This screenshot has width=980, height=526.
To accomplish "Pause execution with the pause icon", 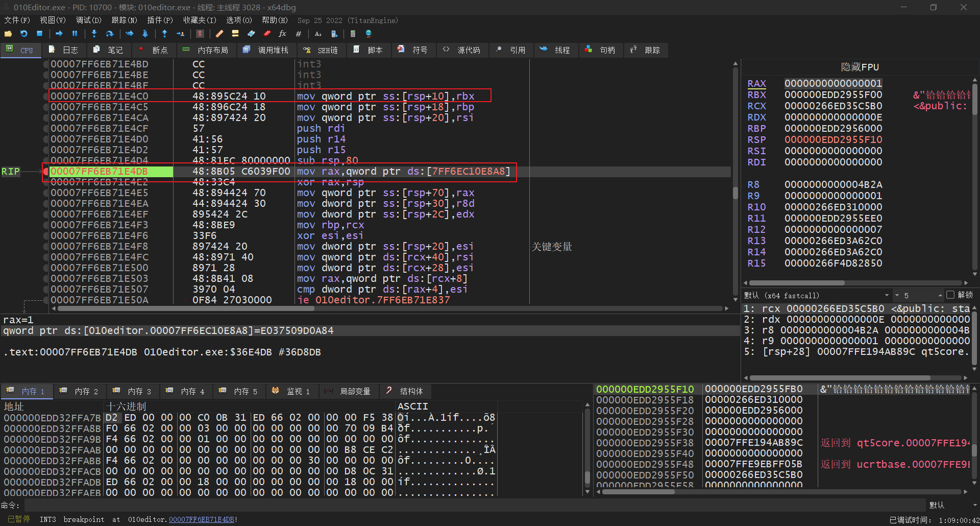I will pos(75,34).
